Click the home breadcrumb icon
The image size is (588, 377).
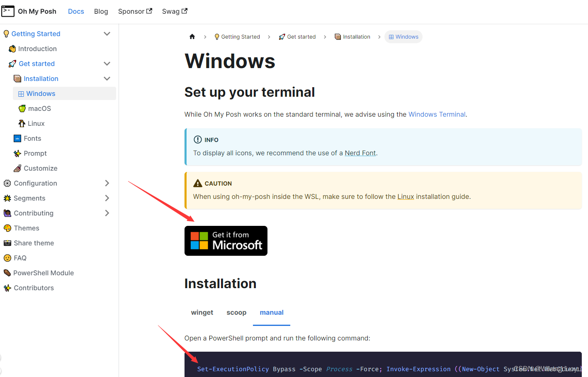(192, 37)
